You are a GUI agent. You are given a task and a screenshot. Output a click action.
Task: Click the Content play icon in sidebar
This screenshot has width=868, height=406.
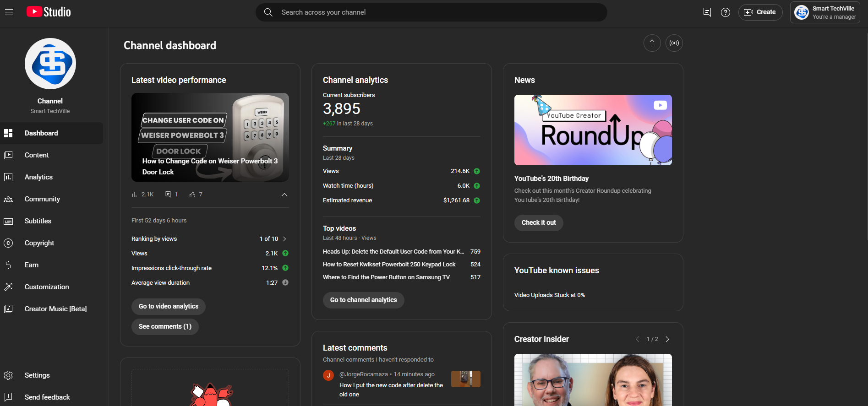coord(8,155)
